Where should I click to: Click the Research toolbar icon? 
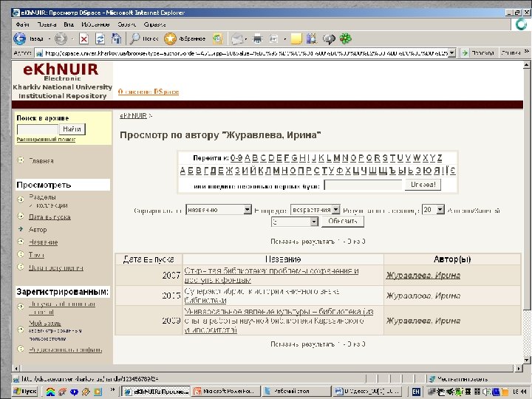tap(312, 38)
